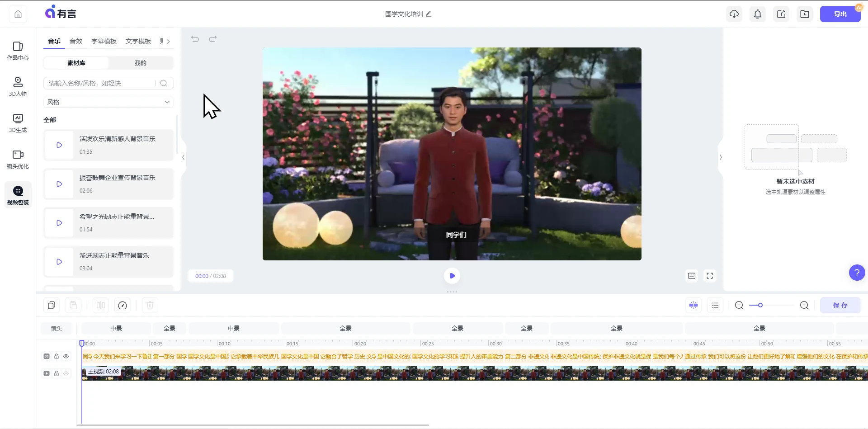This screenshot has width=868, height=429.
Task: Select the 文字模板 tab
Action: coord(138,41)
